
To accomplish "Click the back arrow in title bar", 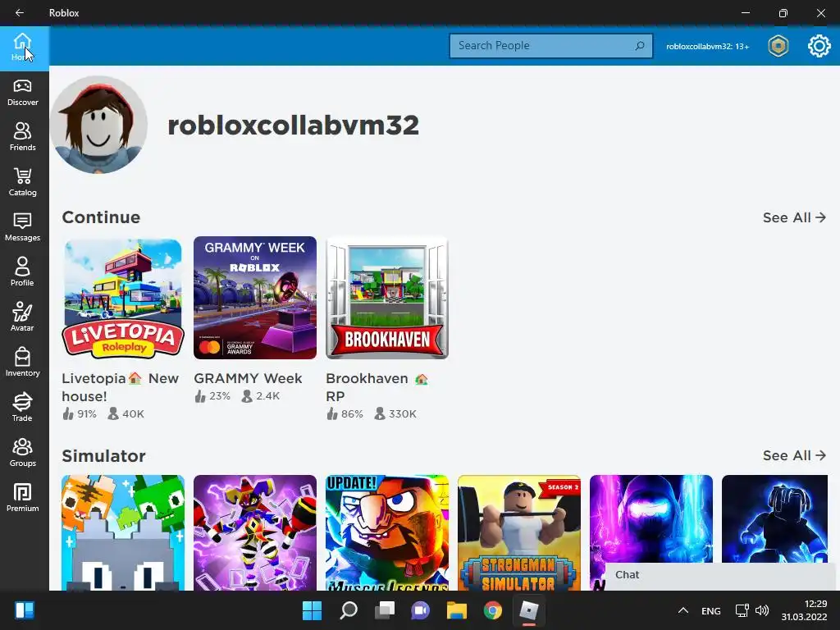I will pos(20,13).
